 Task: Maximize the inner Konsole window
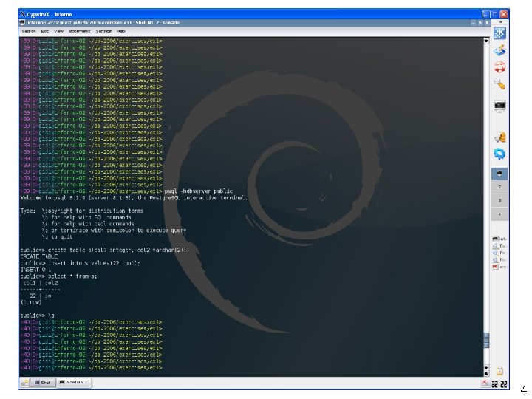(x=480, y=22)
